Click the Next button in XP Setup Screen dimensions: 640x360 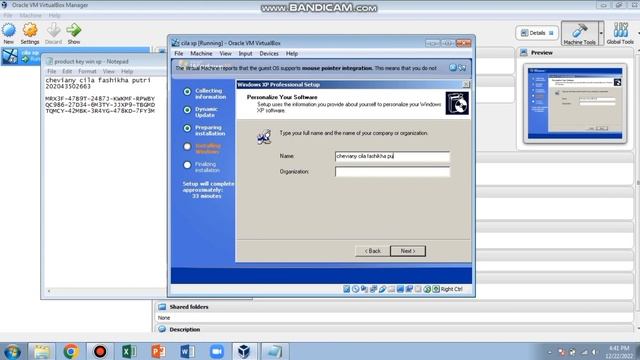[408, 251]
